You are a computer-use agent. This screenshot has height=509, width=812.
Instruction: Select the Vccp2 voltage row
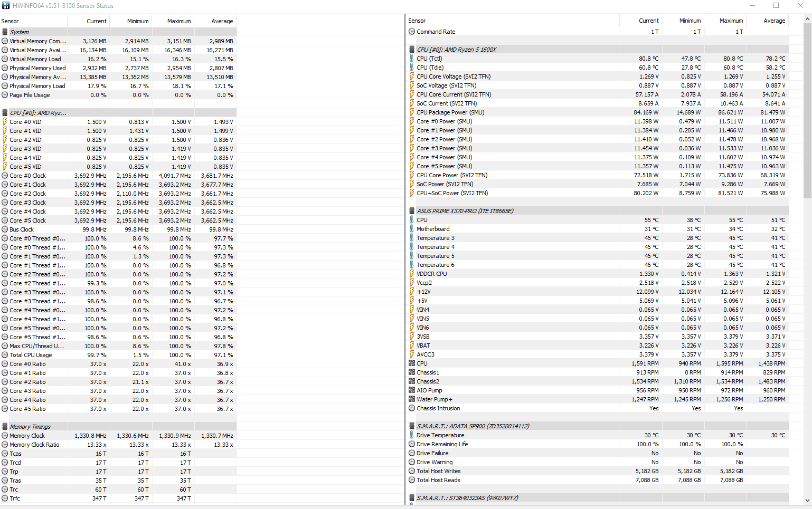pos(598,283)
